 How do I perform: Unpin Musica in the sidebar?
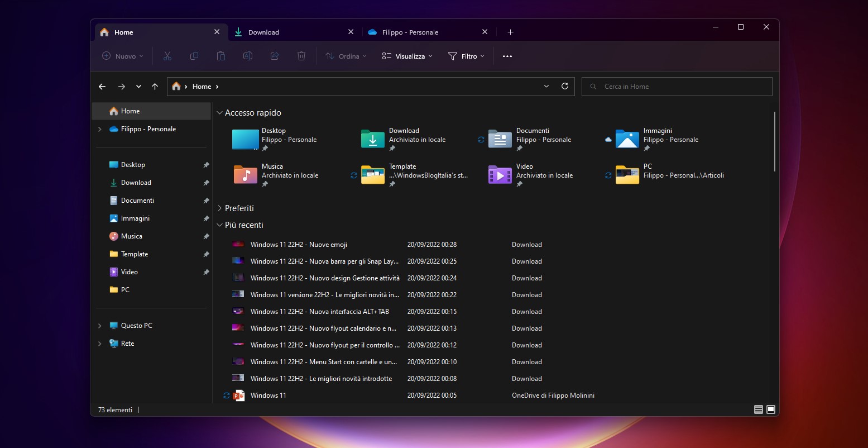pyautogui.click(x=206, y=236)
